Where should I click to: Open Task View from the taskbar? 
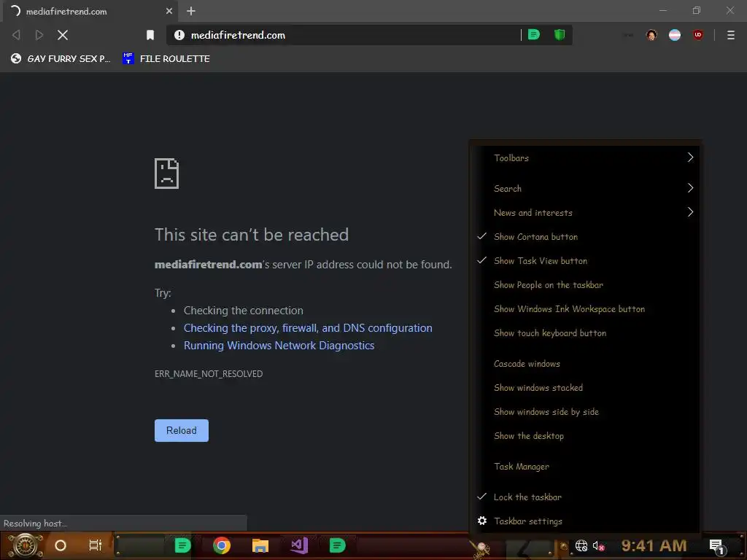[x=96, y=545]
